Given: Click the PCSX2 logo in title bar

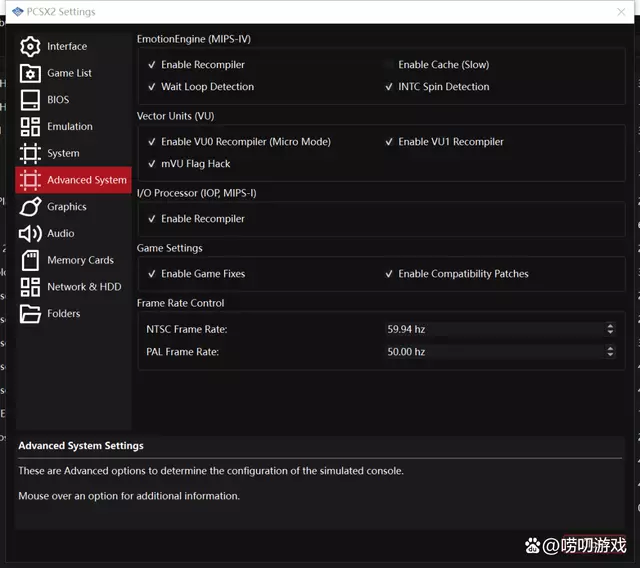Looking at the screenshot, I should tap(18, 11).
